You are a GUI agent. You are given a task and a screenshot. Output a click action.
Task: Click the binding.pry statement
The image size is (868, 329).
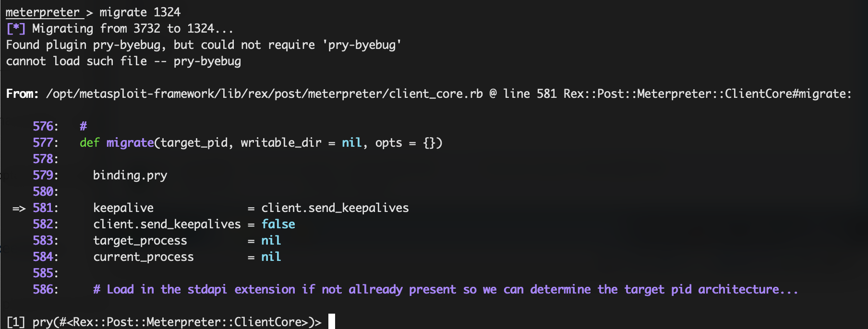[130, 175]
